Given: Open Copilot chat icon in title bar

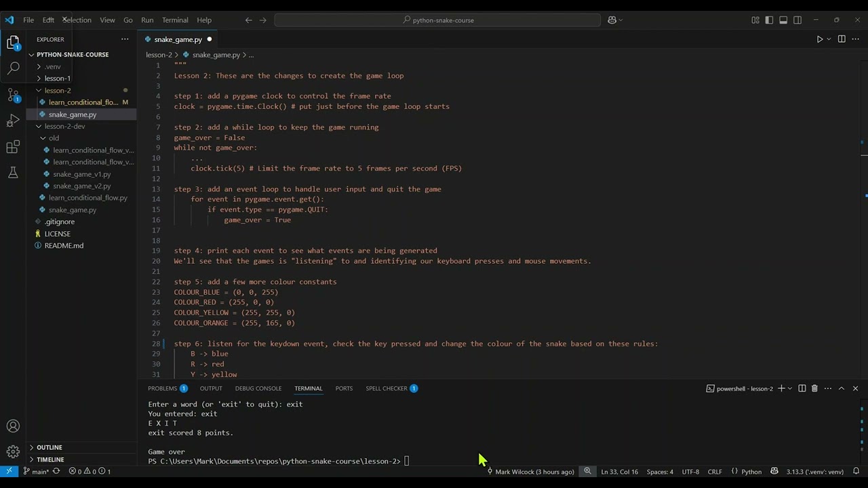Looking at the screenshot, I should [x=612, y=20].
